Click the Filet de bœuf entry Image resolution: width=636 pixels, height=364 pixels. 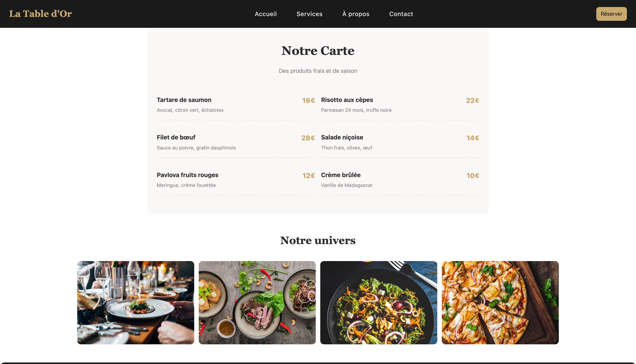tap(236, 142)
